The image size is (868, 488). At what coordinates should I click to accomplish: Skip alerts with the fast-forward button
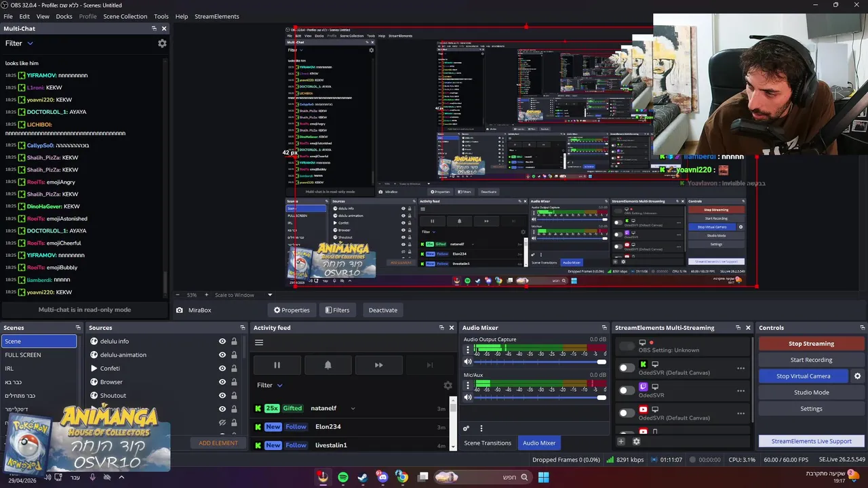pyautogui.click(x=378, y=365)
